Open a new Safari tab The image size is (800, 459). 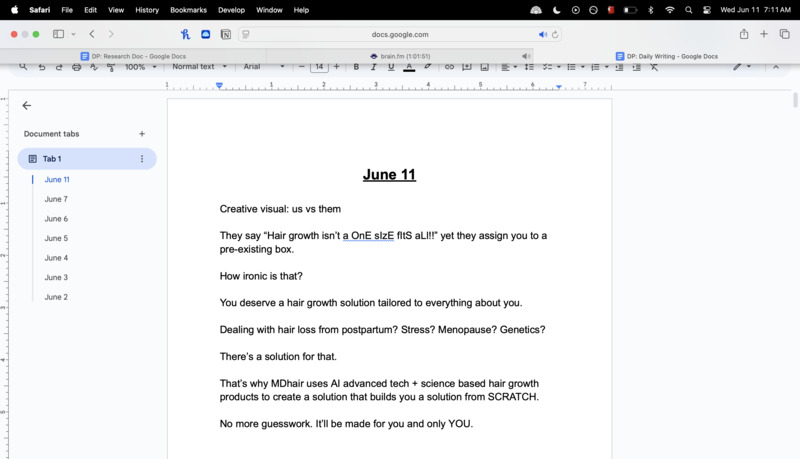(x=764, y=34)
